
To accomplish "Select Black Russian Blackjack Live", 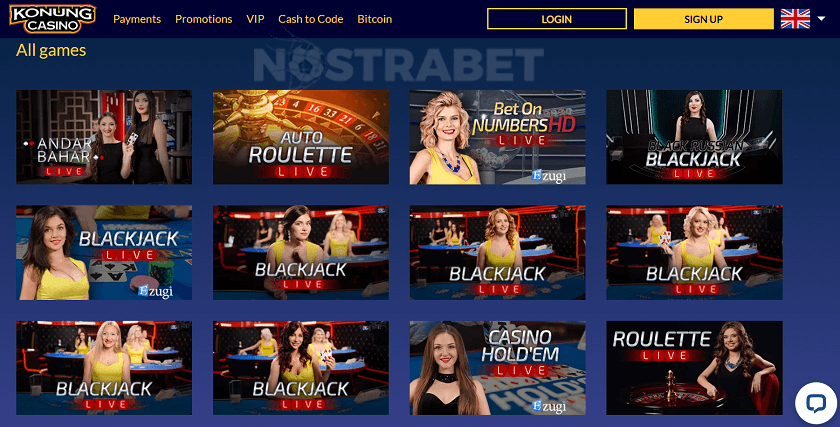I will (694, 137).
